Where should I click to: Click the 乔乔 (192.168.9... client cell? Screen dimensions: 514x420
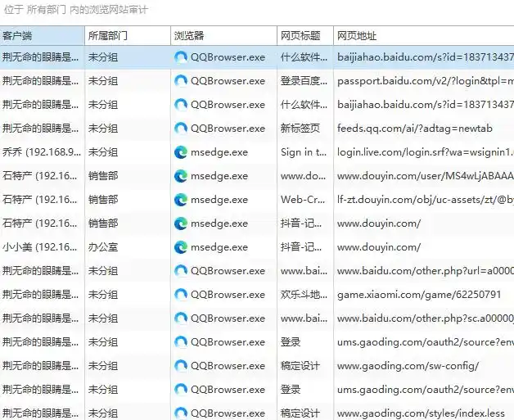[41, 152]
